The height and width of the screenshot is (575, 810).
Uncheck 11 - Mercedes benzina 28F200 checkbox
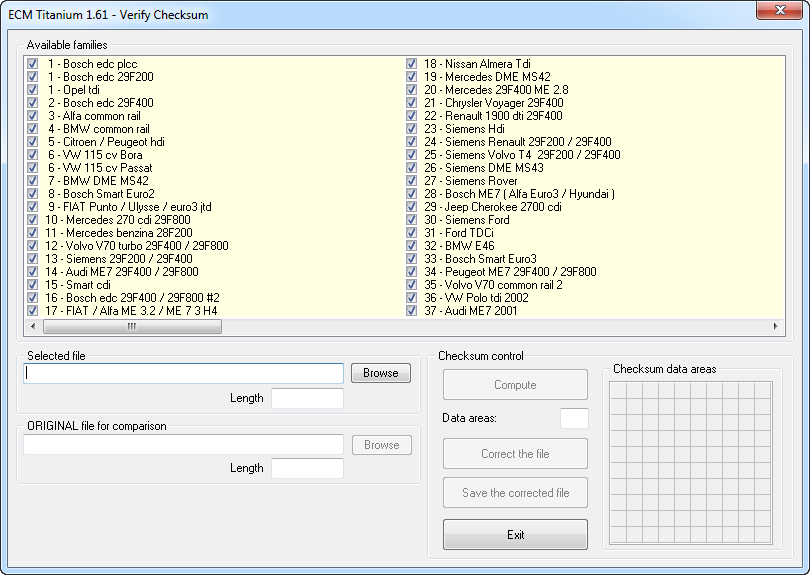coord(33,232)
